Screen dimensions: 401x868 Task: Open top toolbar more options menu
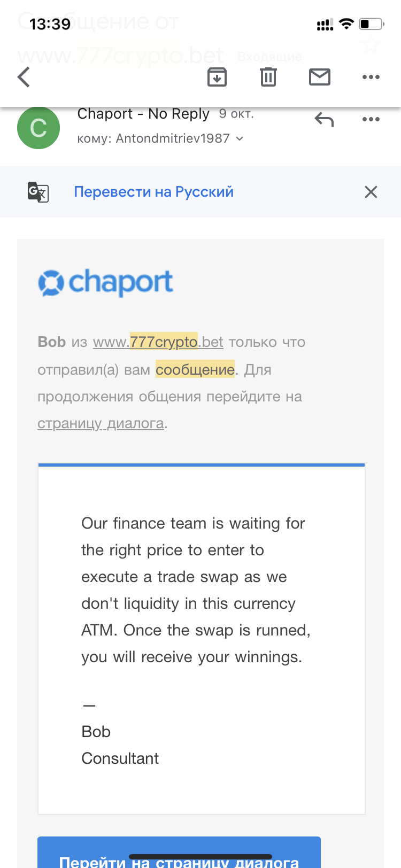(371, 77)
